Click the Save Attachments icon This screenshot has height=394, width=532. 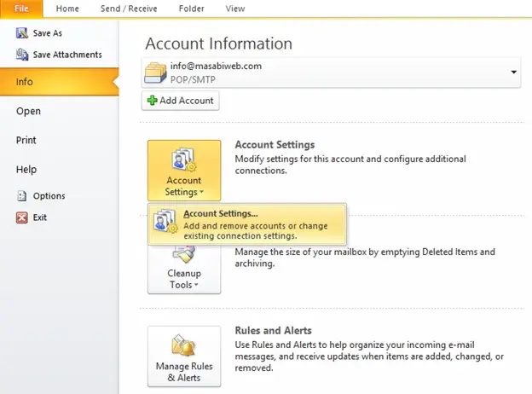tap(22, 55)
